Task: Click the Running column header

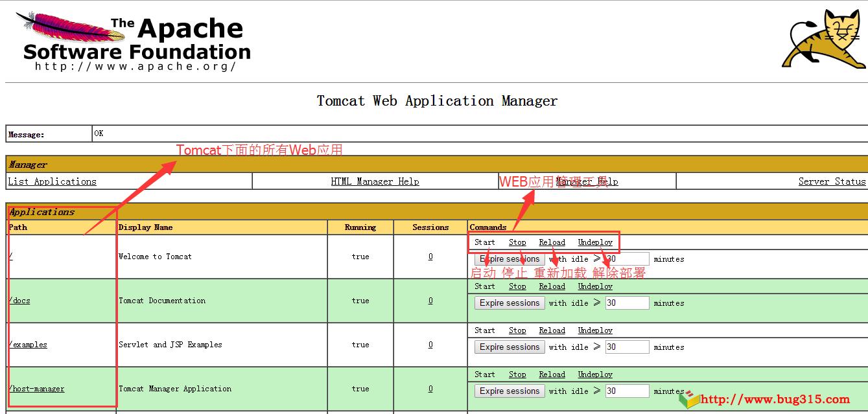Action: tap(360, 227)
